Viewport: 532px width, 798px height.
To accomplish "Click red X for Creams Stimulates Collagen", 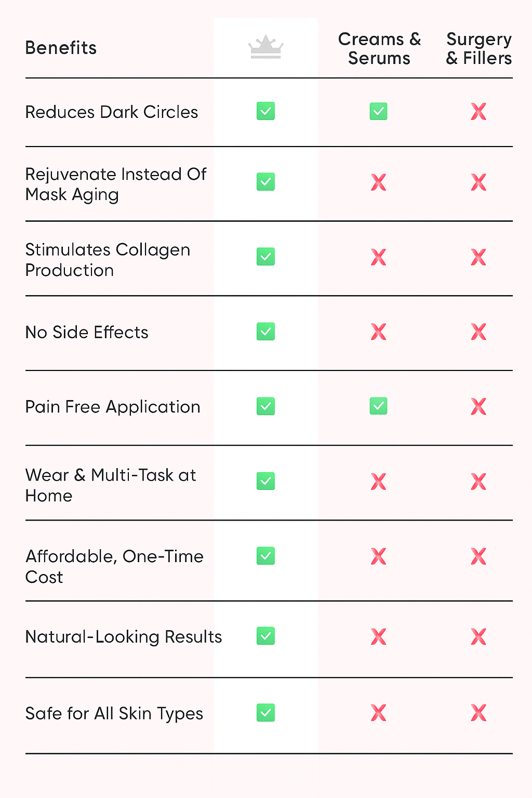I will point(378,257).
